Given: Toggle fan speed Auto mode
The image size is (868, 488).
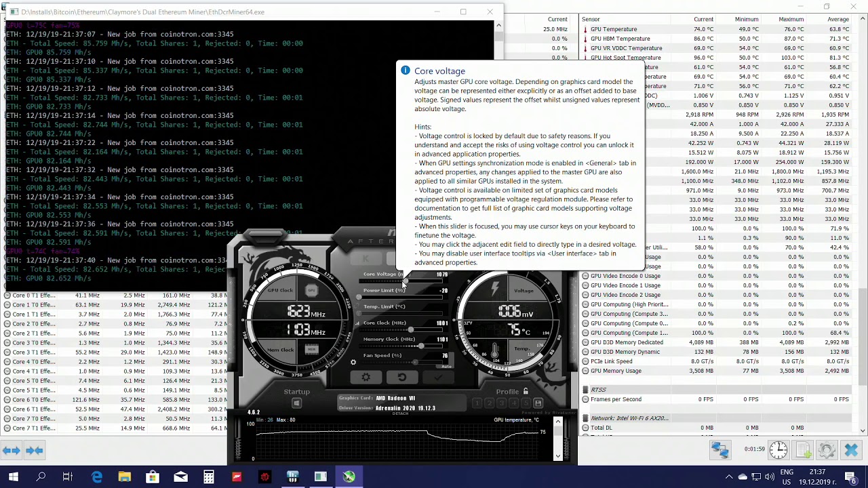Looking at the screenshot, I should click(446, 366).
